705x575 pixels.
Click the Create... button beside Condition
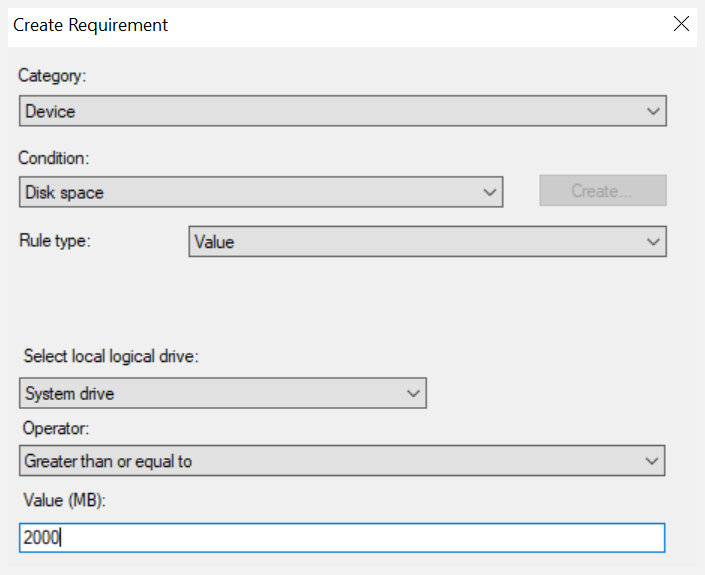pos(603,191)
